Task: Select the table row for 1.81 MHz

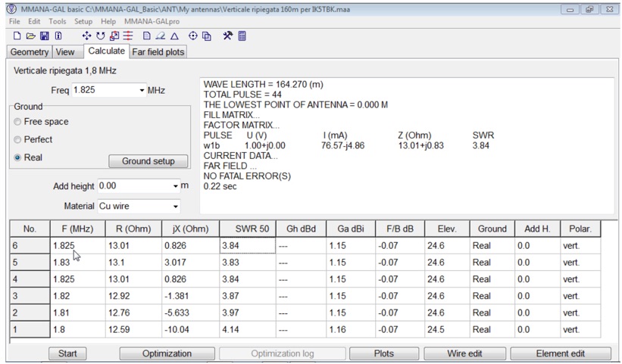Action: [x=62, y=313]
